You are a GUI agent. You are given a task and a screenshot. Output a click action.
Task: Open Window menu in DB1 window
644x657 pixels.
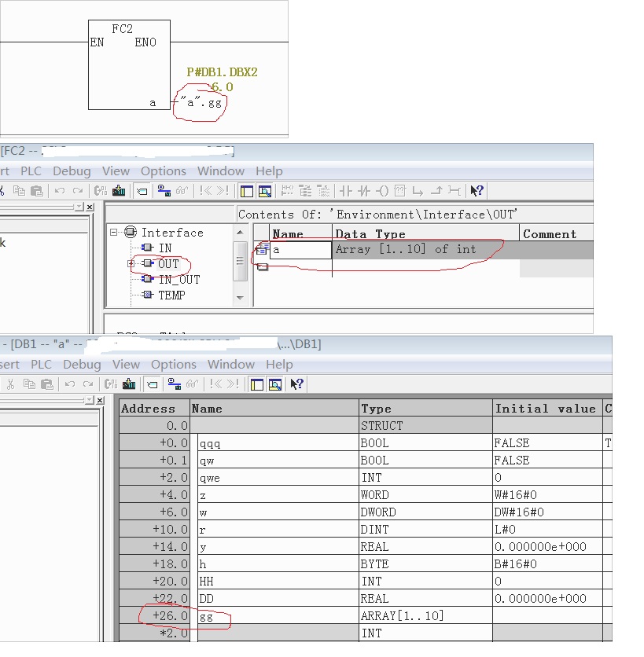[231, 364]
